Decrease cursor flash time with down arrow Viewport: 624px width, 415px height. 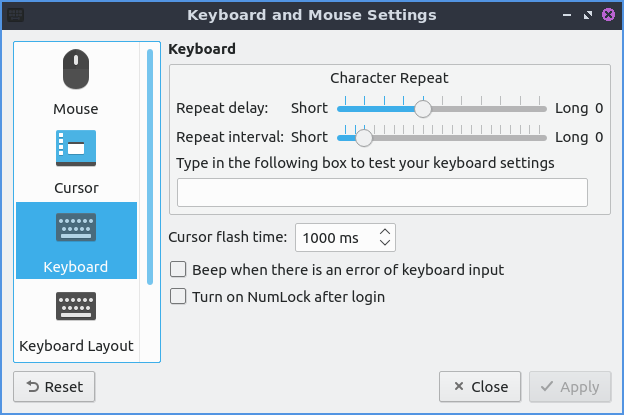click(385, 243)
